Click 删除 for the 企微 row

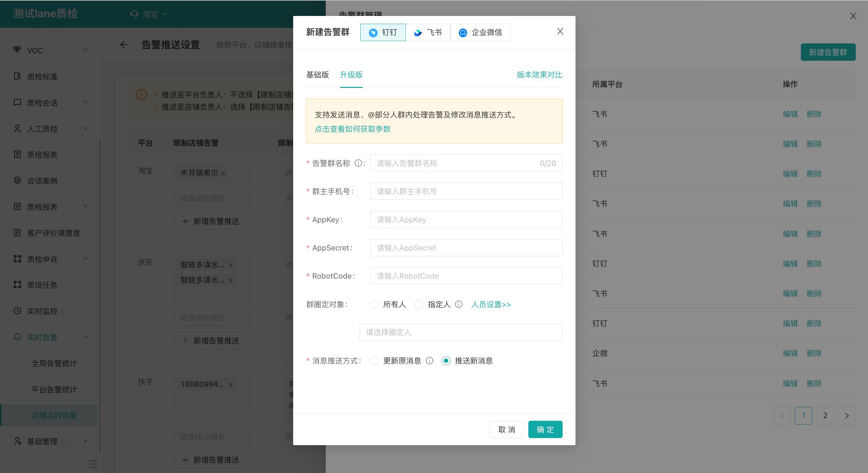tap(814, 353)
